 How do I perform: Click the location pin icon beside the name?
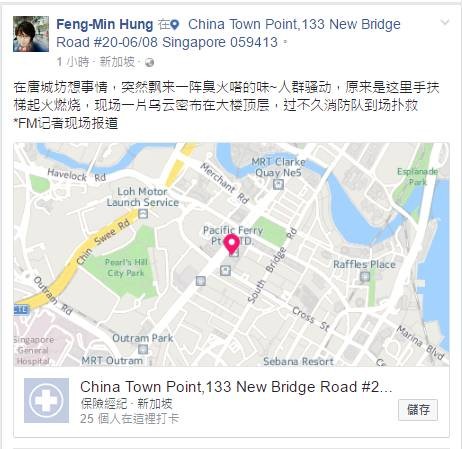175,25
